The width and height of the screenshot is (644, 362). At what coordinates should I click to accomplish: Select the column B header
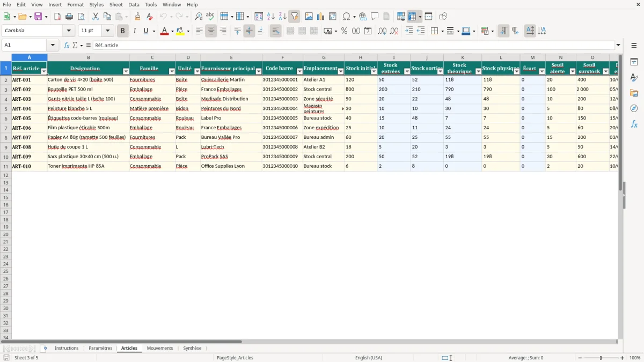88,57
